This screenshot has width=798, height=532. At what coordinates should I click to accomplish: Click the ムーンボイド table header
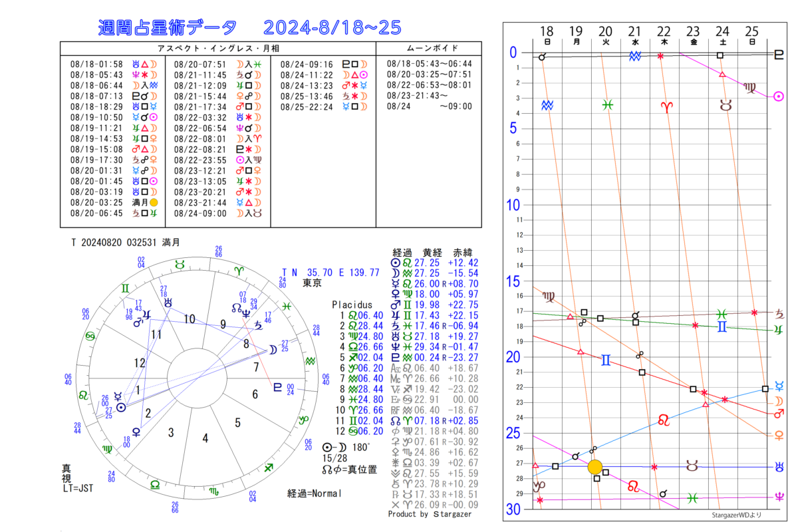(429, 49)
